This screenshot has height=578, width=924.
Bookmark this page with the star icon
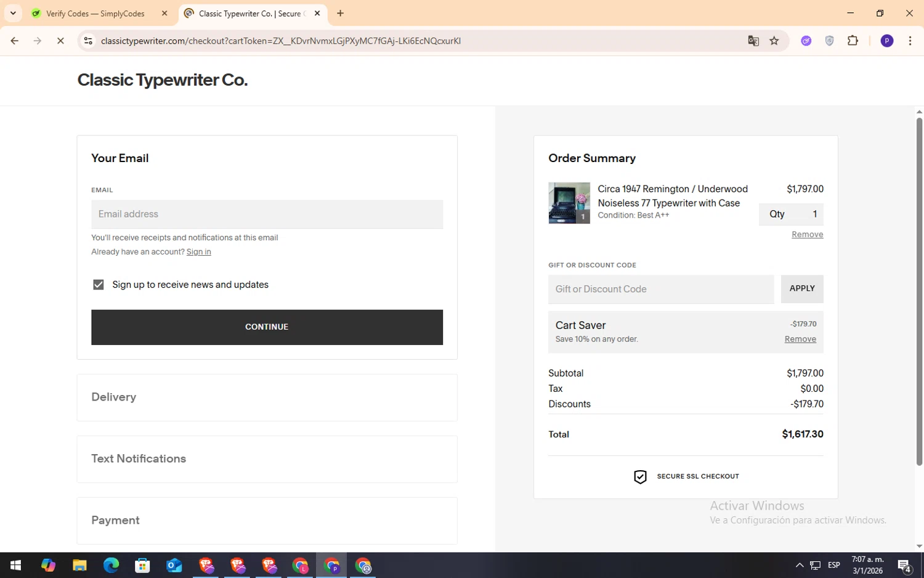(x=774, y=41)
